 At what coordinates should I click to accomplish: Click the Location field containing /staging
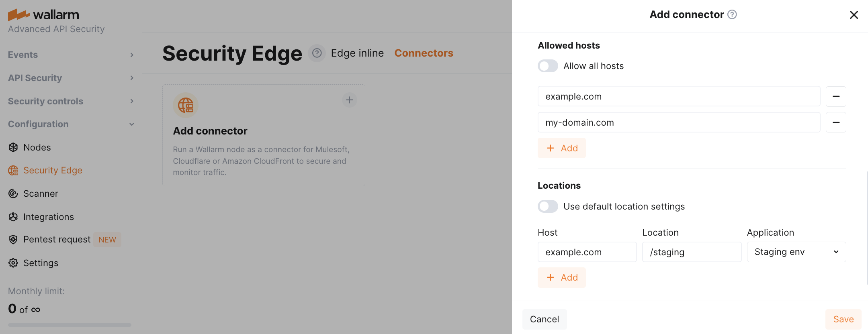[x=691, y=252]
